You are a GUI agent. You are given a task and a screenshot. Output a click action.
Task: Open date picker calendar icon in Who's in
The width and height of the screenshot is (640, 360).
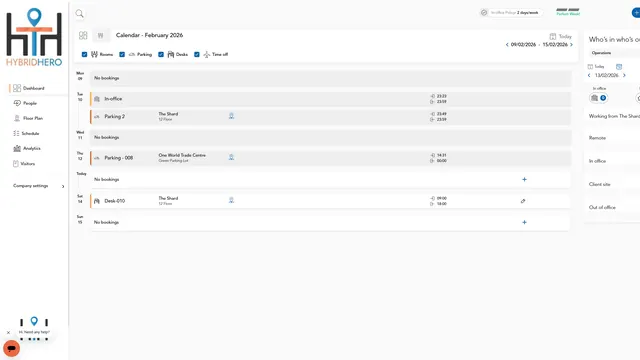(x=619, y=67)
